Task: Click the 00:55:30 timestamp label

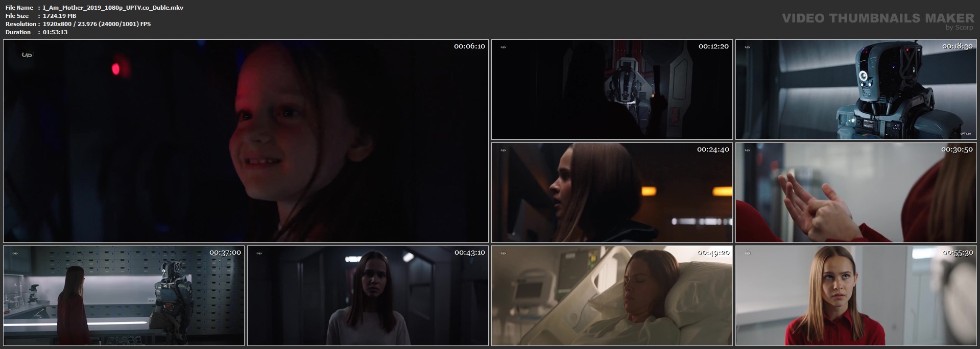Action: point(958,253)
